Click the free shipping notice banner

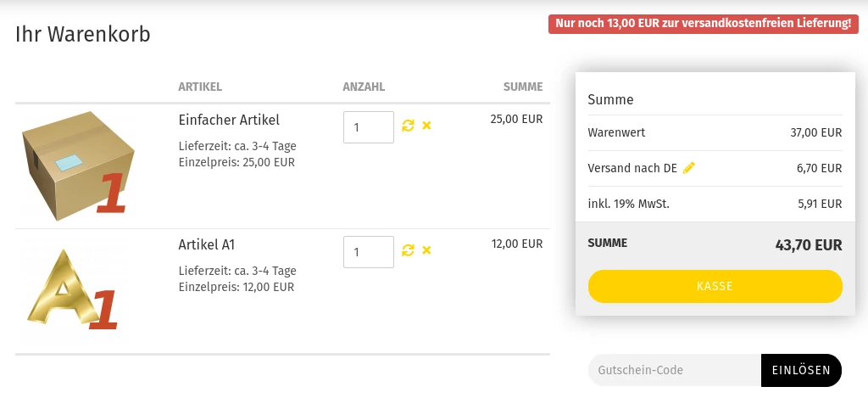pyautogui.click(x=703, y=24)
